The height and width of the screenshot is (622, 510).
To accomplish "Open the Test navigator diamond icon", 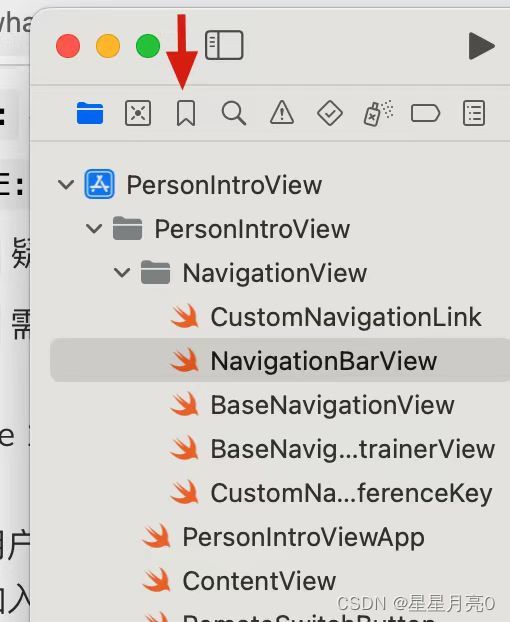I will click(x=330, y=113).
